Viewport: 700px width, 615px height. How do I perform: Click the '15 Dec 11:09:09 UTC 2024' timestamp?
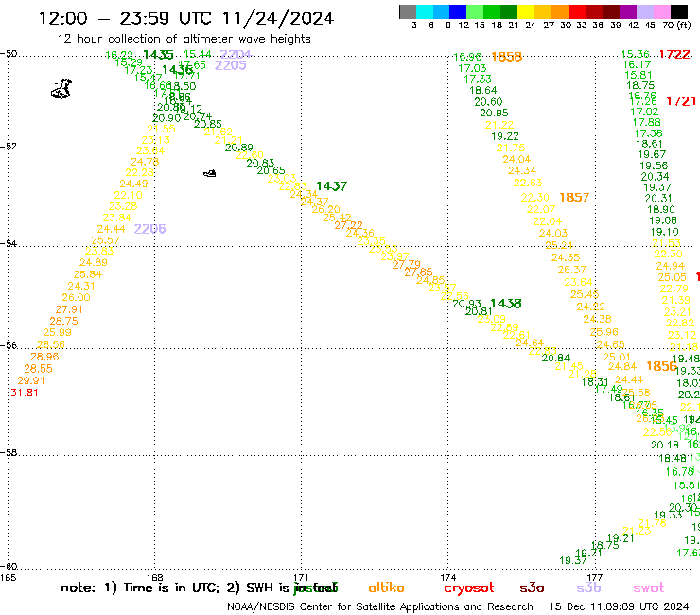tap(619, 606)
